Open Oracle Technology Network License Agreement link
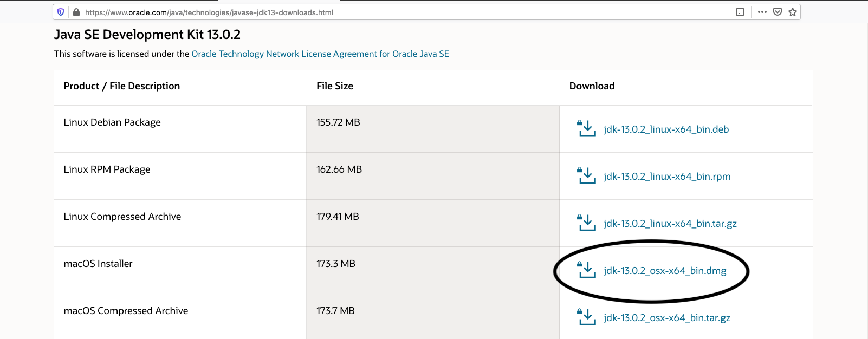868x339 pixels. coord(320,54)
